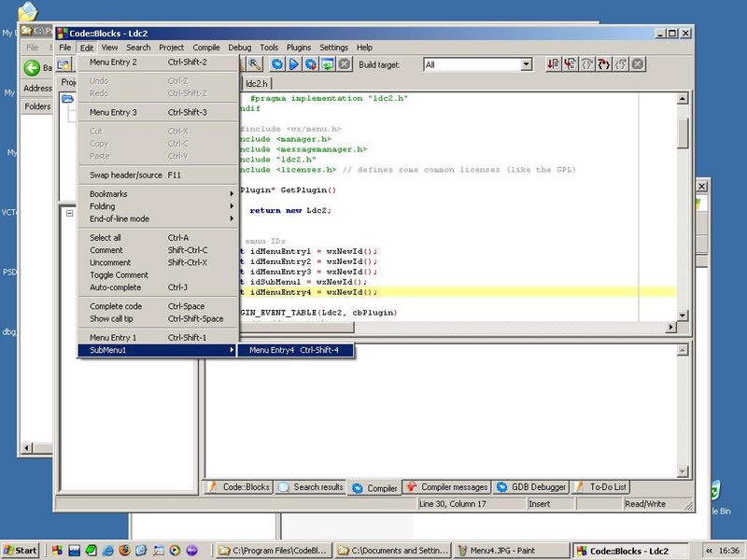The width and height of the screenshot is (747, 560).
Task: Launch Firefox from the quick launch bar
Action: pos(124,551)
